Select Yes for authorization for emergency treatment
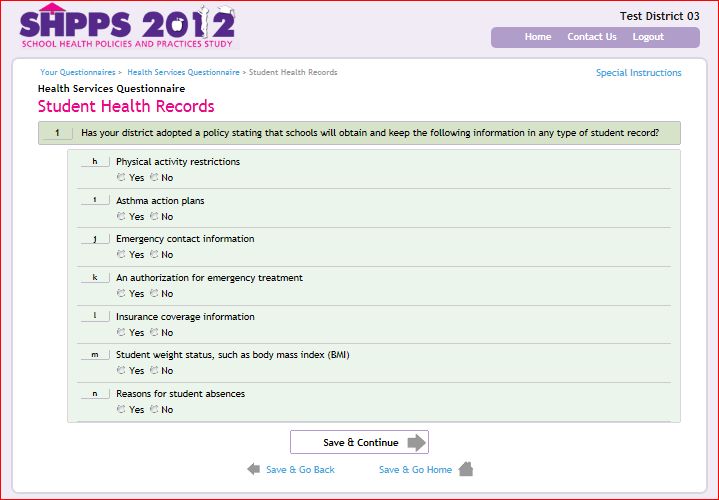Screen dimensions: 719x500 click(x=121, y=293)
